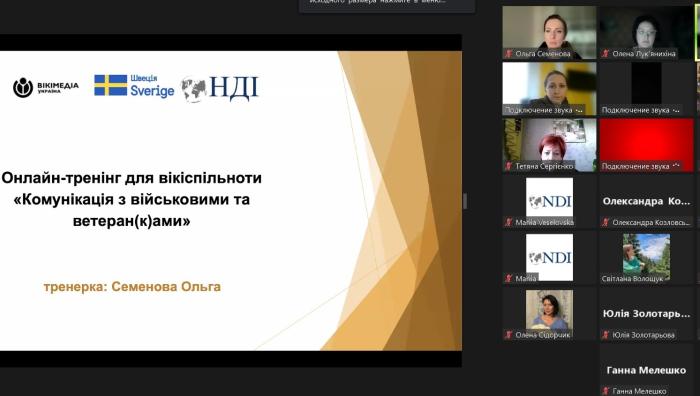Click muted mic icon beside Олександра Козловсь
The width and height of the screenshot is (700, 396).
point(606,222)
